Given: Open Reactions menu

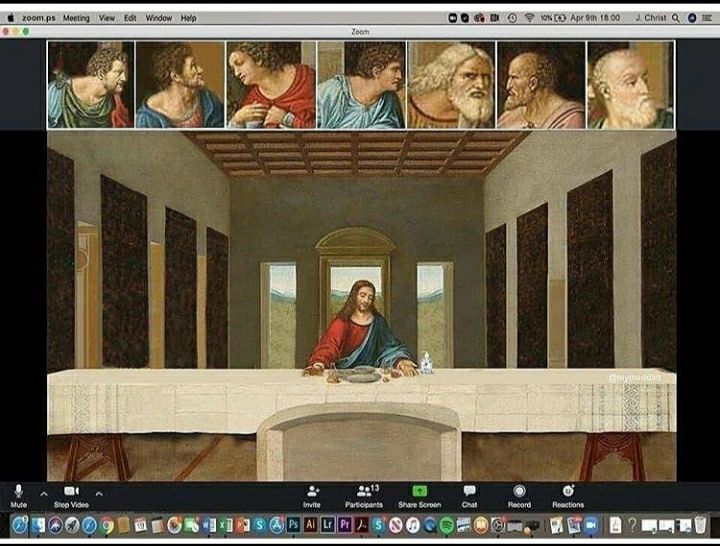Looking at the screenshot, I should coord(568,496).
